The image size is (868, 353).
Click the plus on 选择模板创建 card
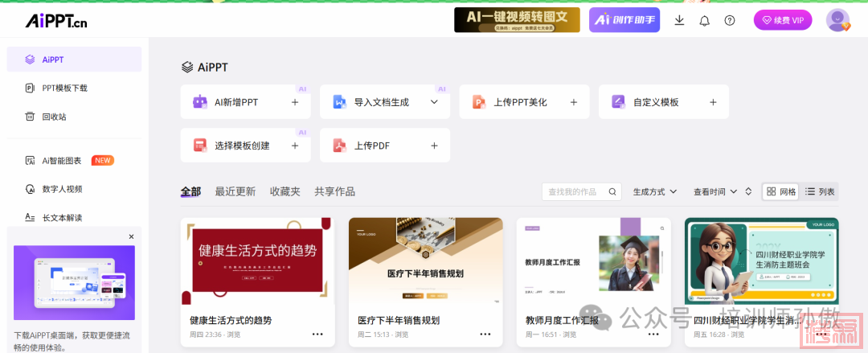pos(295,146)
